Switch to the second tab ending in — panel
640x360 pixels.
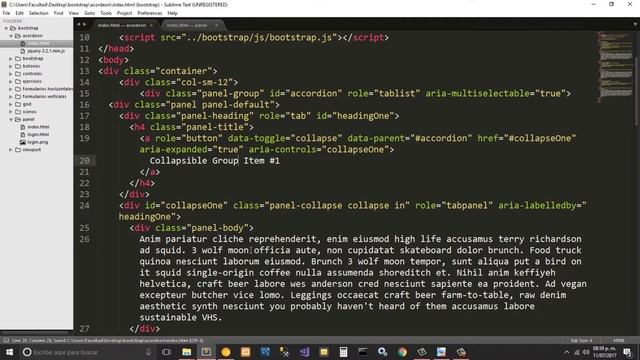coord(187,25)
